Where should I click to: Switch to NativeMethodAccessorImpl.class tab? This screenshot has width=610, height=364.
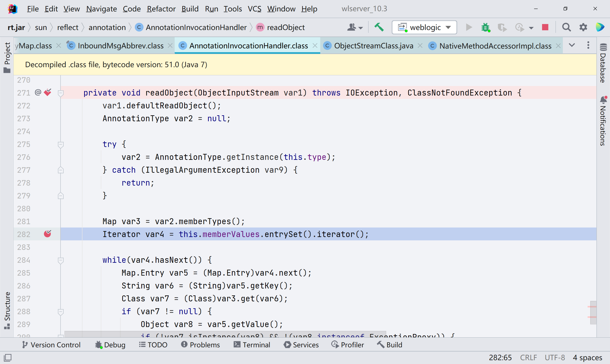(495, 46)
